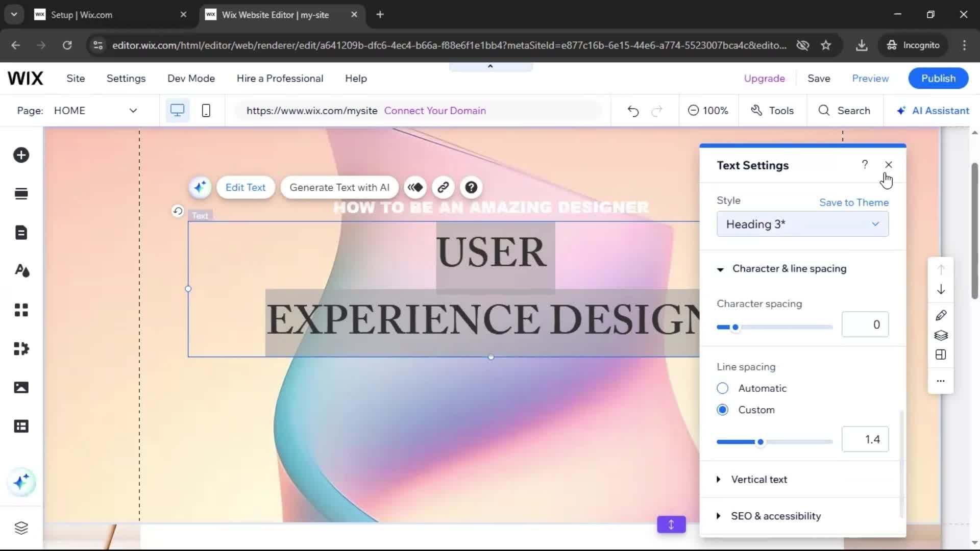Viewport: 980px width, 551px height.
Task: Expand the Vertical text section
Action: coord(752,480)
